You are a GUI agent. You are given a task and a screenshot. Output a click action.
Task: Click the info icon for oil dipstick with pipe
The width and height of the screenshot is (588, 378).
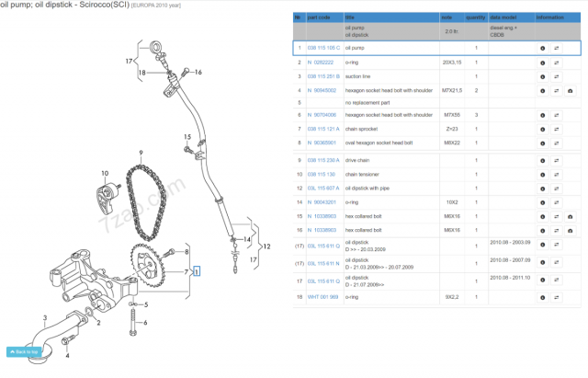(542, 189)
